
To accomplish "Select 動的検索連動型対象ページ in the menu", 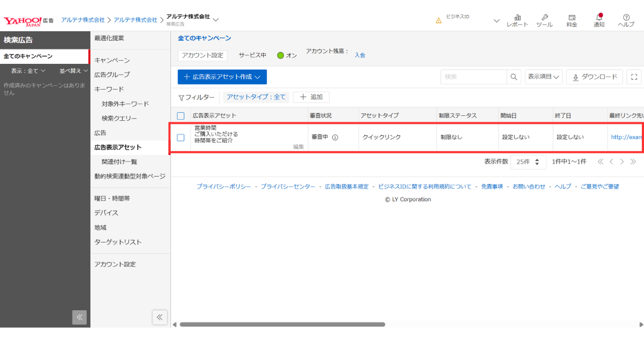I will tap(130, 176).
